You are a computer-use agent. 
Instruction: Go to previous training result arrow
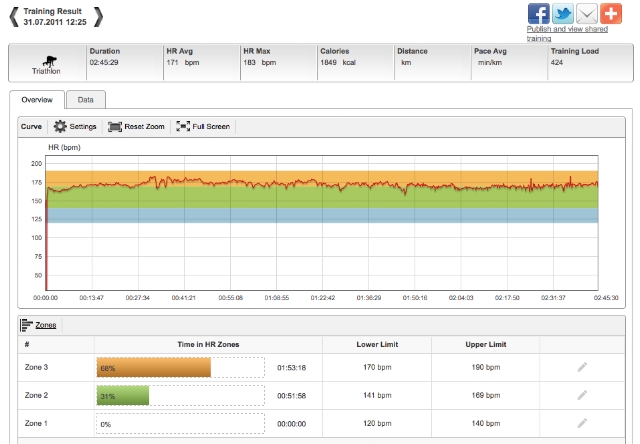(x=14, y=17)
